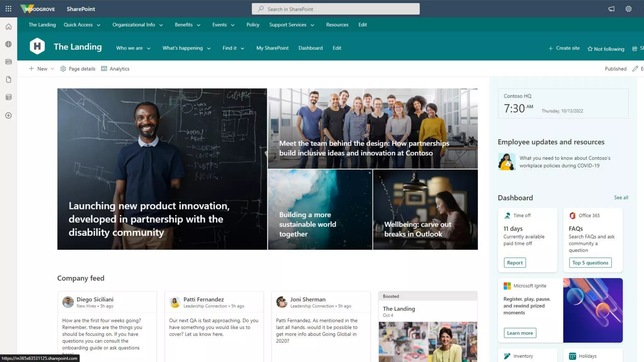Click the Home icon in left rail
Screen dimensions: 644x362
coord(8,27)
